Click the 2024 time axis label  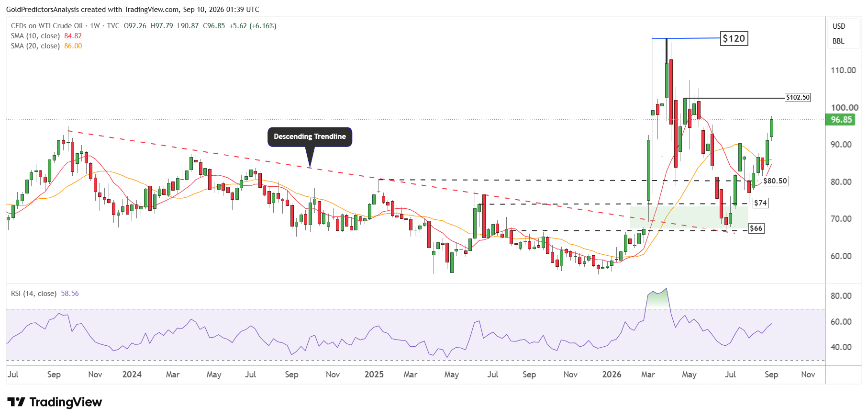coord(132,375)
